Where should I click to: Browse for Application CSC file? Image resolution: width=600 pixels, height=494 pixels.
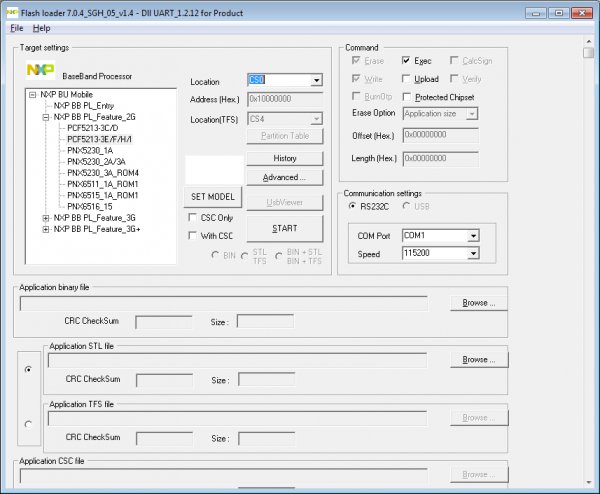[x=479, y=475]
